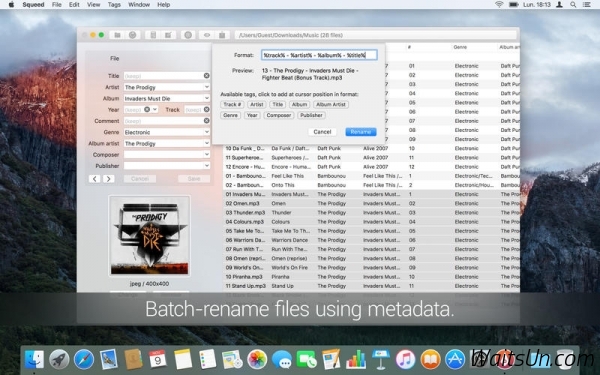The height and width of the screenshot is (375, 600).
Task: Open Notification Center from menu bar
Action: click(586, 5)
